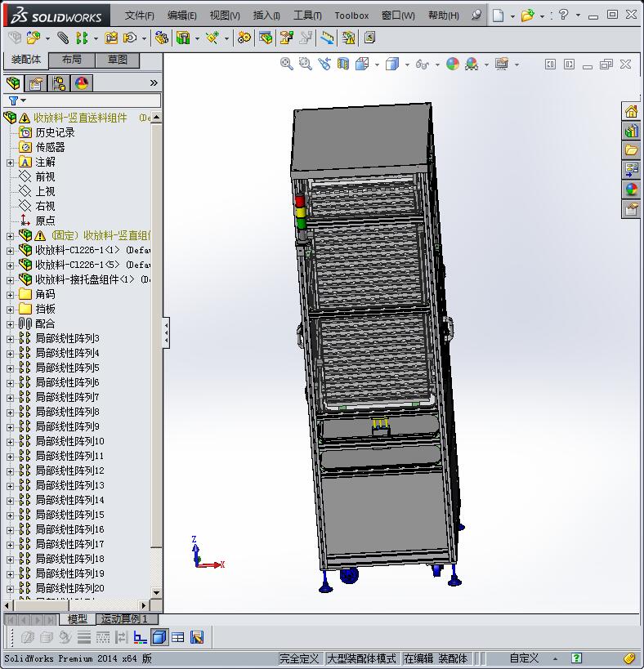The width and height of the screenshot is (644, 669).
Task: Open the 视图(V) menu
Action: (x=225, y=16)
